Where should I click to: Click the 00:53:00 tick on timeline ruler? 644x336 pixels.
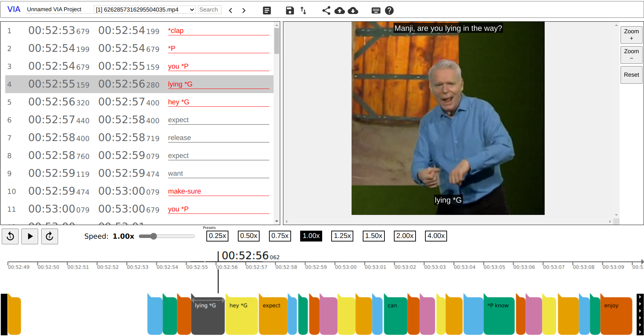pos(346,267)
